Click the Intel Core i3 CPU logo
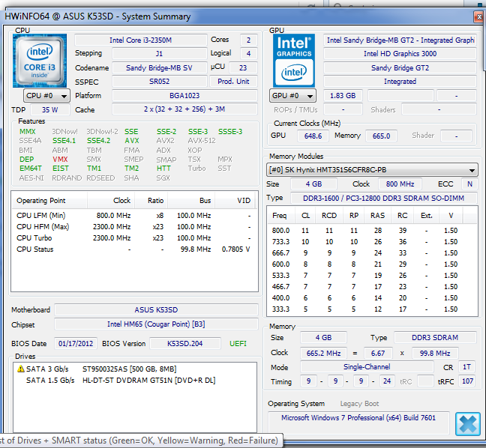The width and height of the screenshot is (486, 448). (x=40, y=61)
